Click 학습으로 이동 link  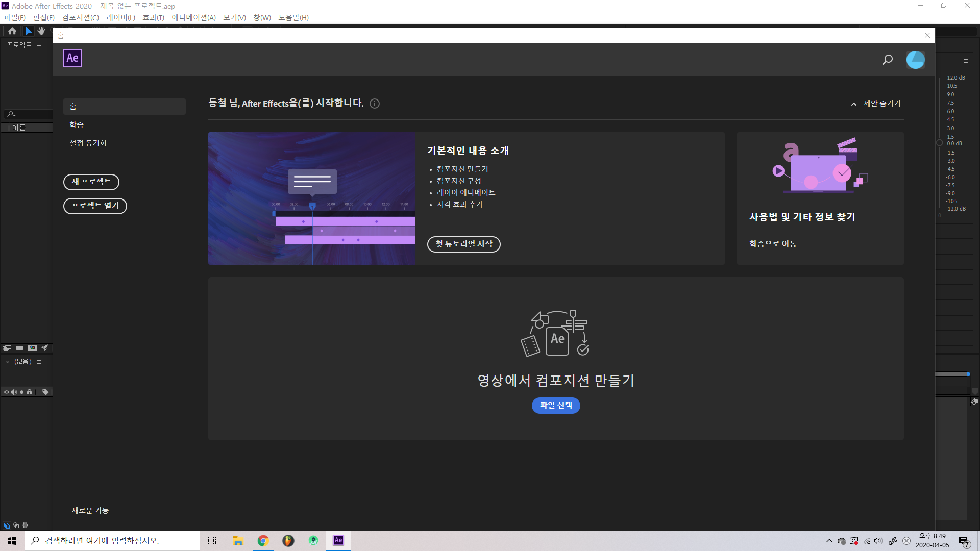point(773,244)
